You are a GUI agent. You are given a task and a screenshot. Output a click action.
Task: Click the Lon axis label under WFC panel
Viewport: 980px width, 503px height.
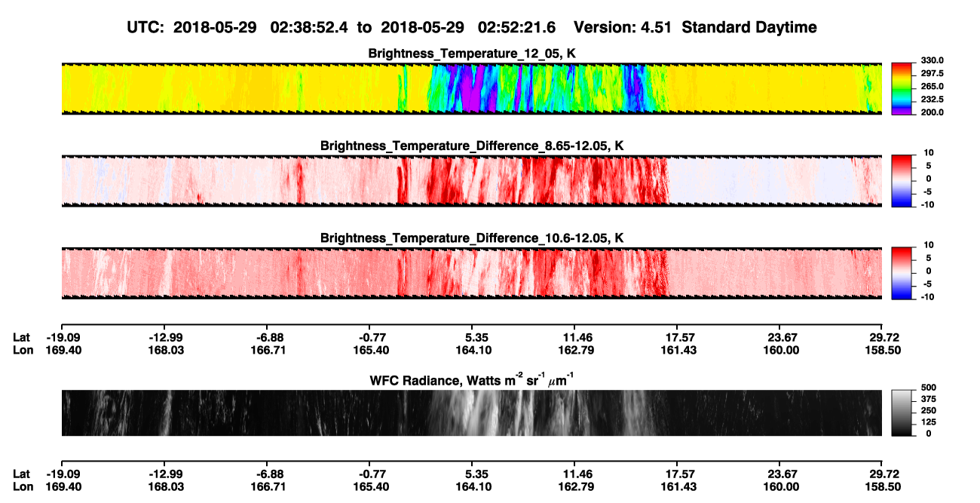pos(23,487)
